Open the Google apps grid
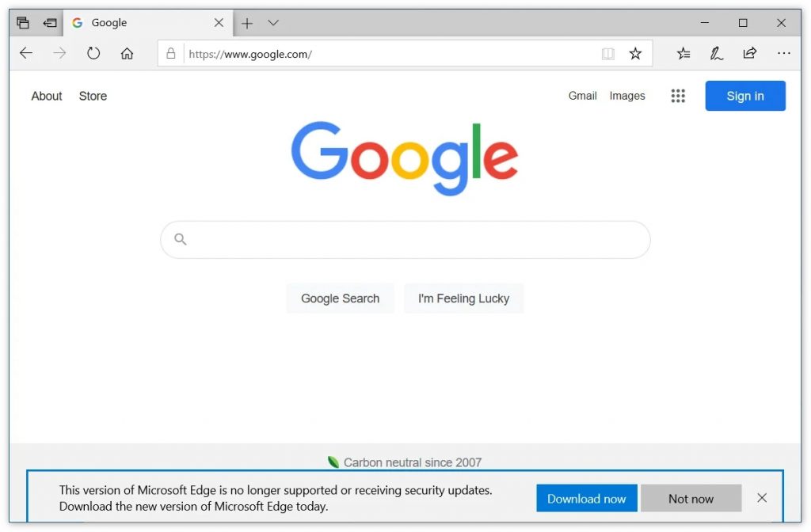The height and width of the screenshot is (532, 811). 678,96
